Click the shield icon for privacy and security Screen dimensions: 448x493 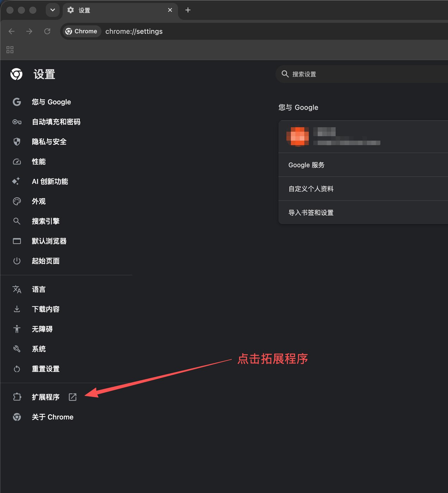17,142
